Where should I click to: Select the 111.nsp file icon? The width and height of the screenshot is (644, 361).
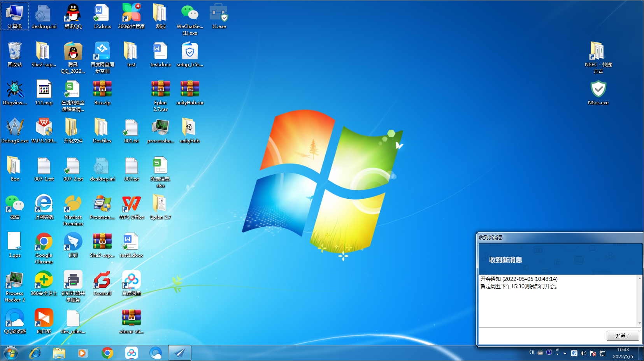[44, 93]
